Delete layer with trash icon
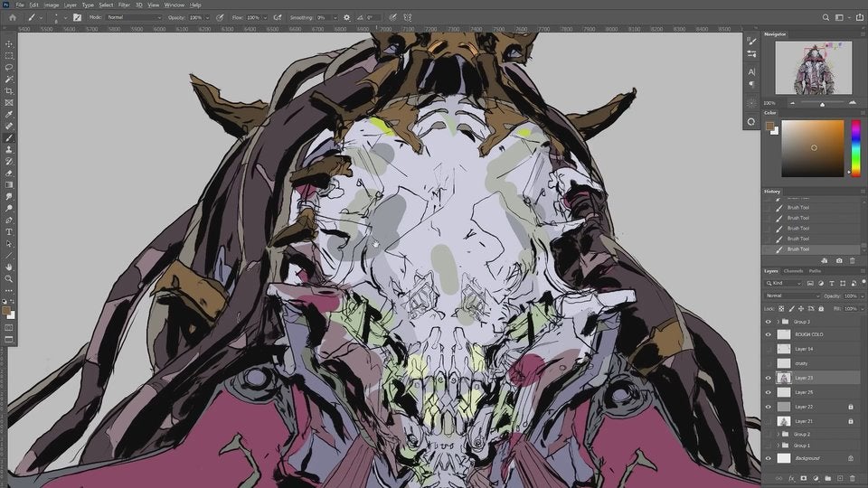This screenshot has height=488, width=868. [853, 478]
